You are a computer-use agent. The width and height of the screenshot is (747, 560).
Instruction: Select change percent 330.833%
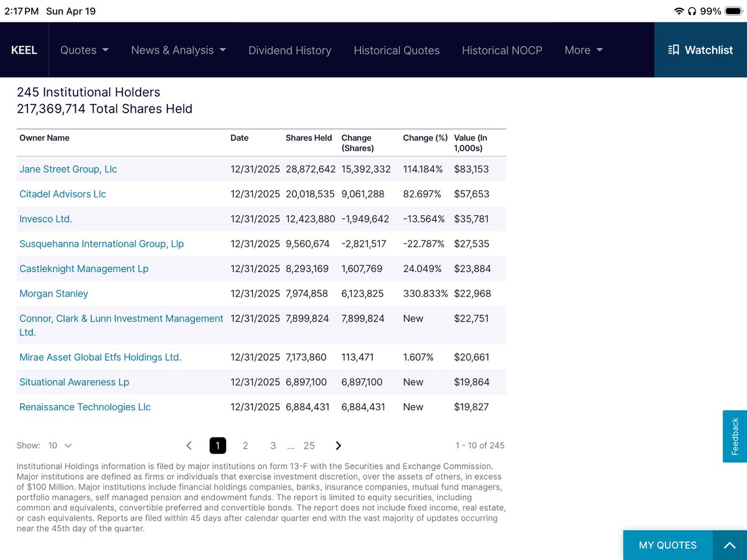pyautogui.click(x=425, y=294)
